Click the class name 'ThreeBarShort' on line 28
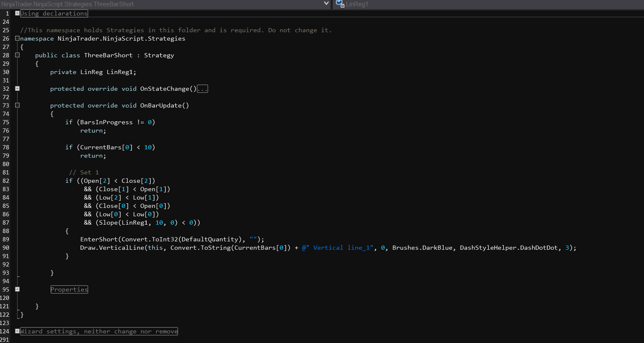 pyautogui.click(x=108, y=55)
